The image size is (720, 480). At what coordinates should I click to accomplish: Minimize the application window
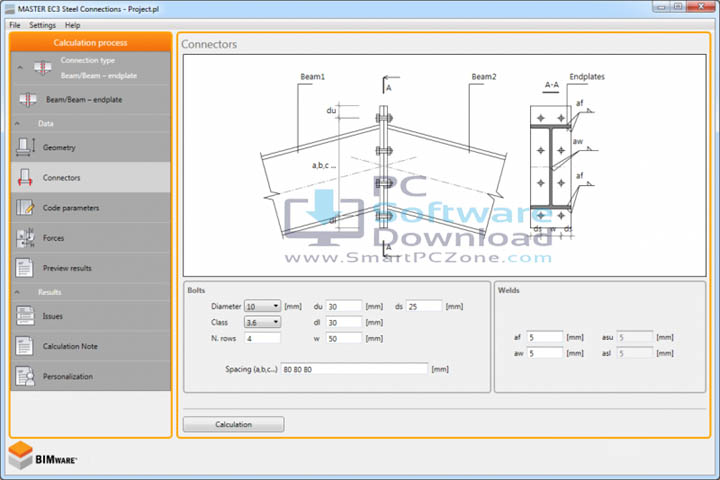click(x=661, y=7)
